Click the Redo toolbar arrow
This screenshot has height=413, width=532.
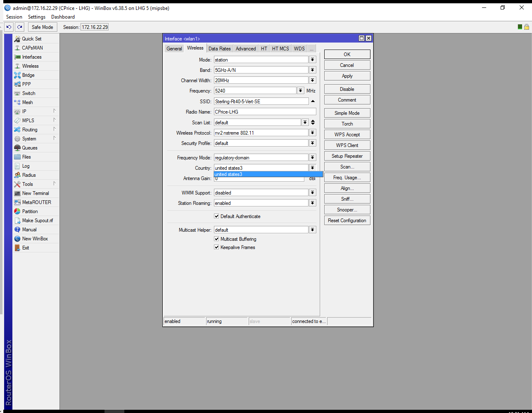coord(19,27)
